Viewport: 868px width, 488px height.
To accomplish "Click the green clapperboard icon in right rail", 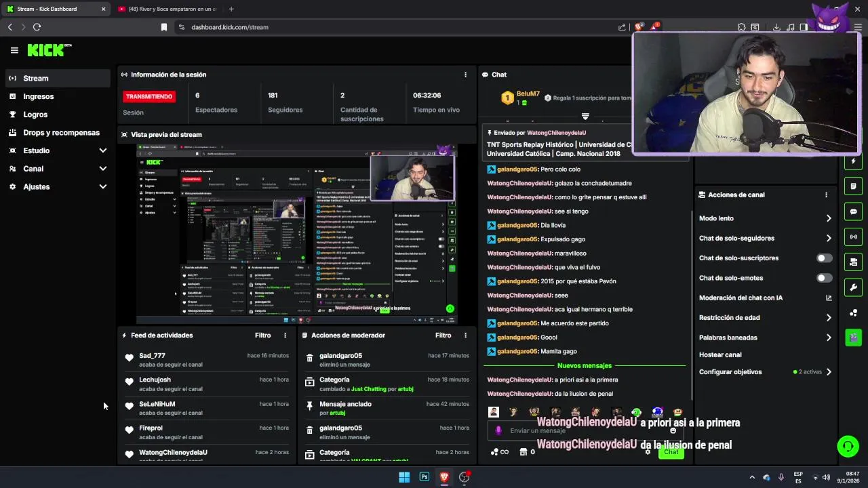I will point(853,337).
